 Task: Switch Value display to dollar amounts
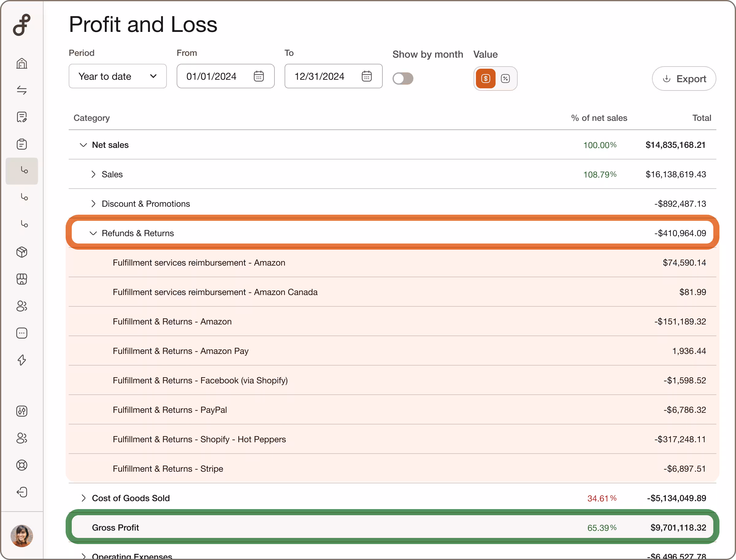[x=486, y=79]
